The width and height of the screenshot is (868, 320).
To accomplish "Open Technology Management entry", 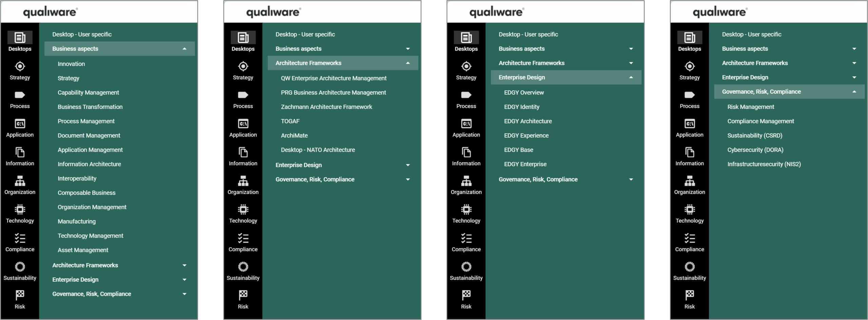I will (x=90, y=236).
